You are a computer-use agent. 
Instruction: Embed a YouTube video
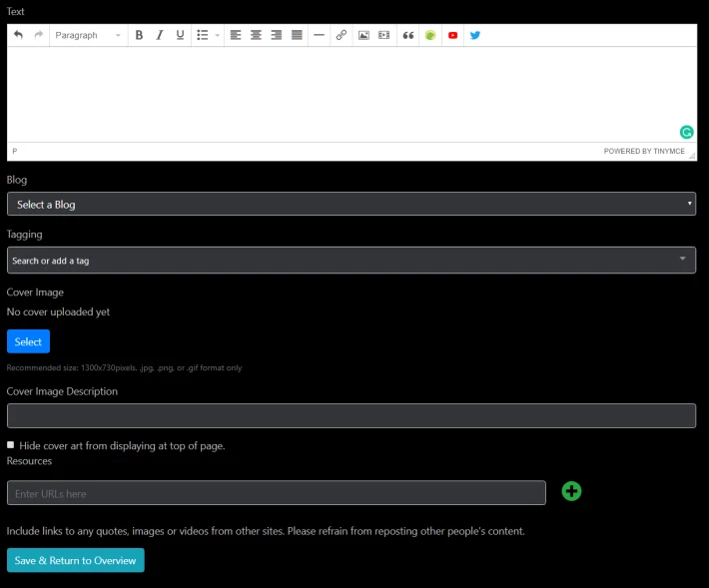(452, 35)
